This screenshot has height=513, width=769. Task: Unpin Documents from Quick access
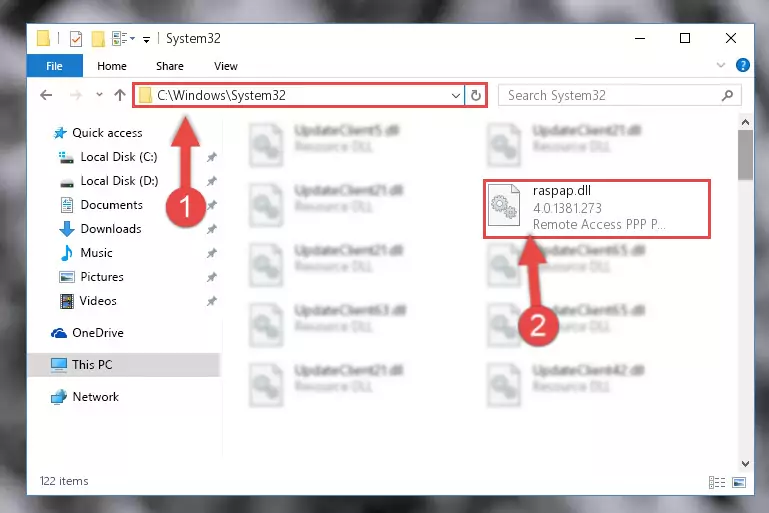[x=211, y=205]
